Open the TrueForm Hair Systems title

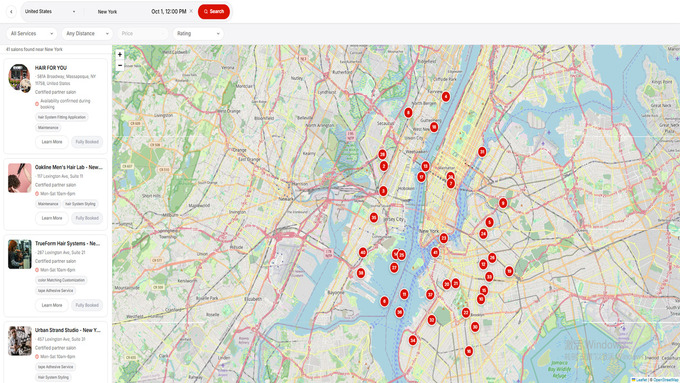click(x=67, y=244)
